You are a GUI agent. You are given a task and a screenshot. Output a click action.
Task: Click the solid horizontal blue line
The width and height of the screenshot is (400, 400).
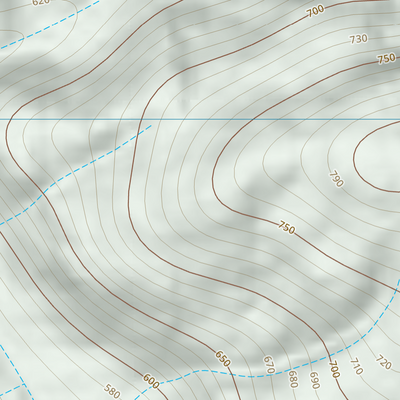tap(200, 119)
